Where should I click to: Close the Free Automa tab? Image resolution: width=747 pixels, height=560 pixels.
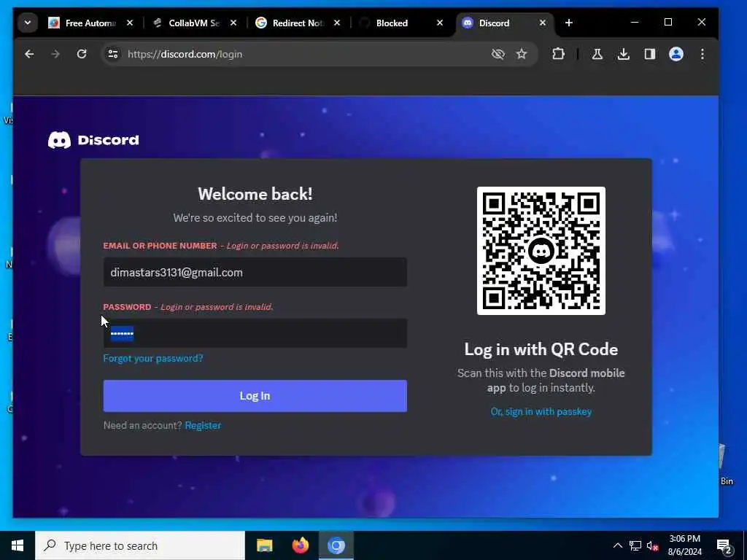pos(130,23)
